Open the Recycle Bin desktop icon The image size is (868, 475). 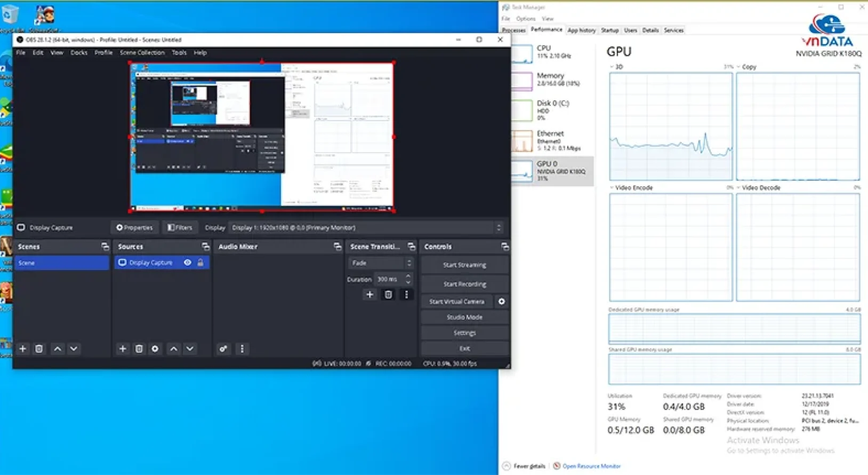click(10, 16)
